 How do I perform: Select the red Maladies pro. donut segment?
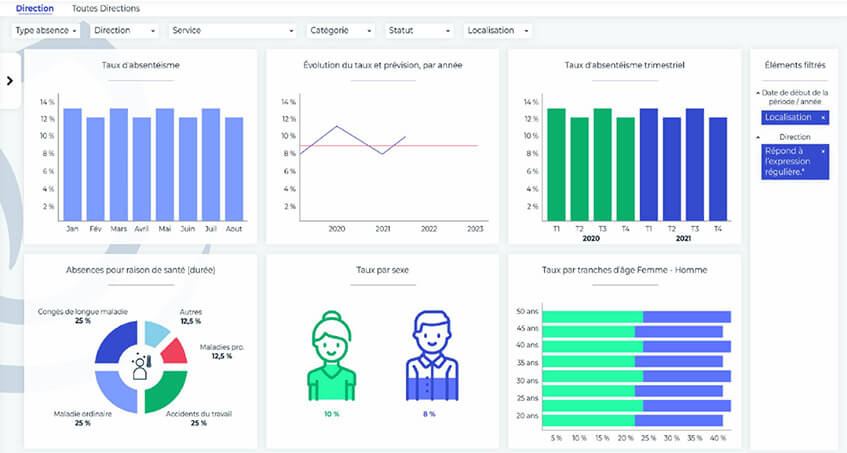[174, 352]
